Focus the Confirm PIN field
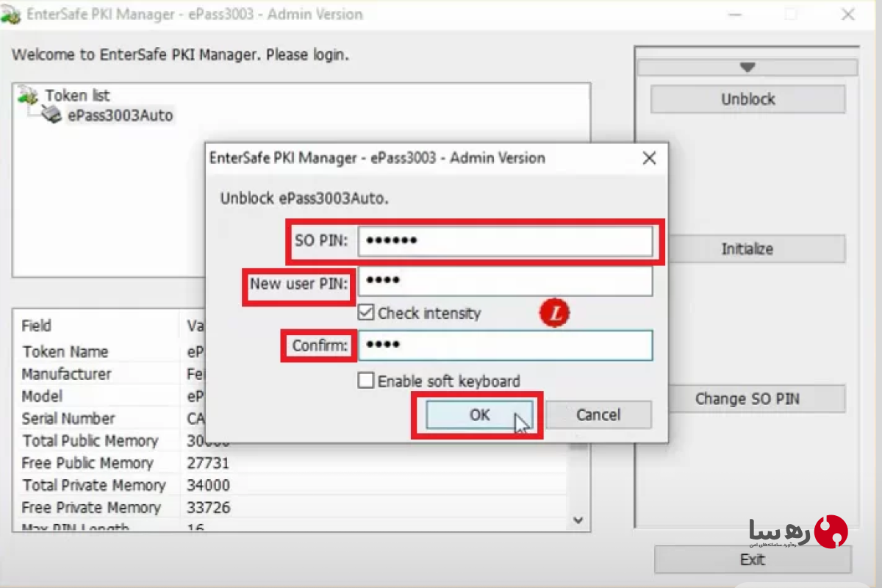Screen dimensions: 882x588 505,345
